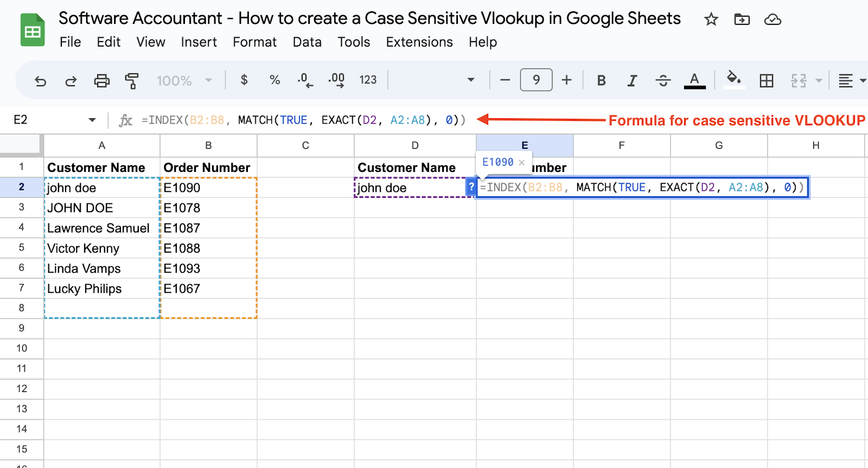868x468 pixels.
Task: Select cell E1093
Action: [x=208, y=268]
